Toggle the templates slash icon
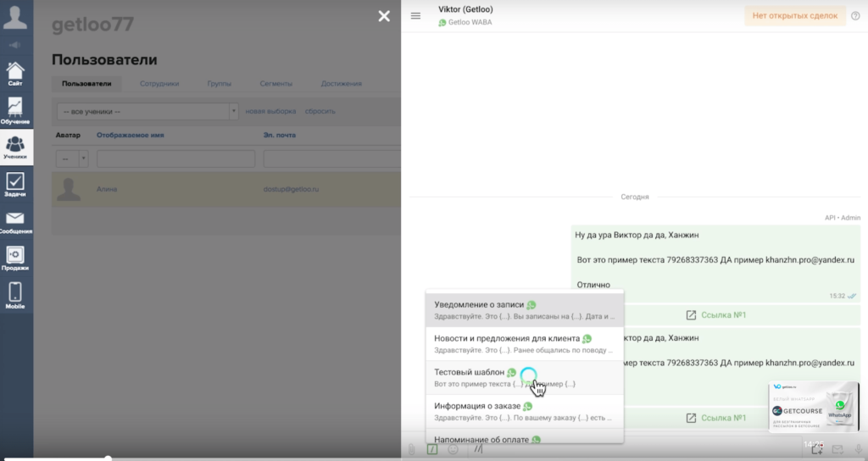This screenshot has height=461, width=868. coord(432,449)
